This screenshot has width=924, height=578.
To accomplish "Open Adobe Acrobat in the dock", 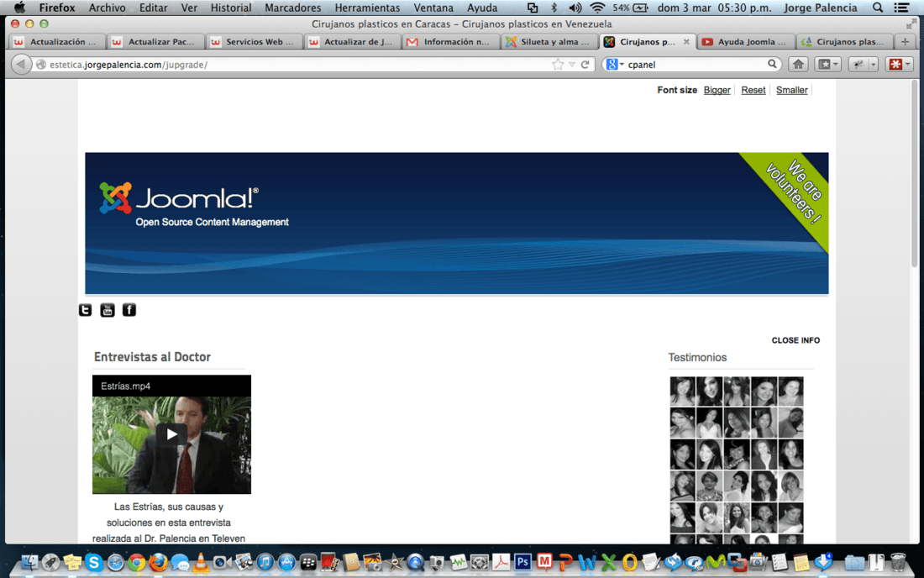I will coord(501,563).
